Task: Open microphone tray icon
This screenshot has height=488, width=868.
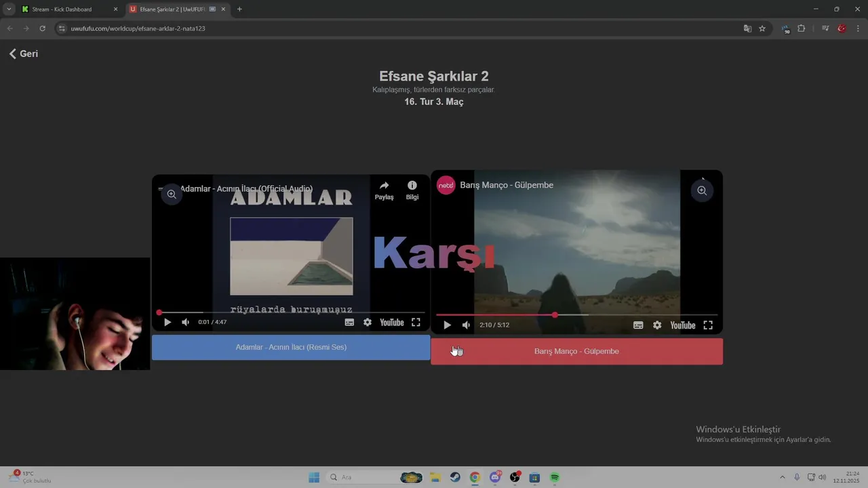Action: tap(797, 477)
